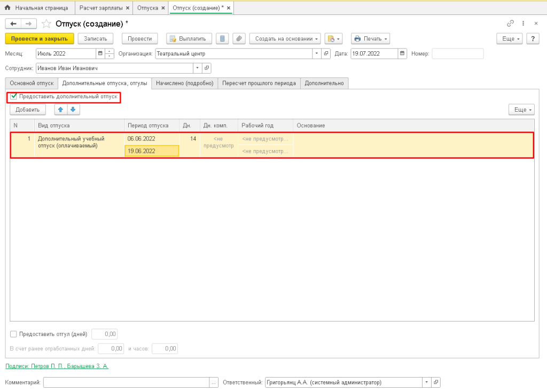This screenshot has width=547, height=392.
Task: Open the Начислено (подробно) tab
Action: (x=184, y=83)
